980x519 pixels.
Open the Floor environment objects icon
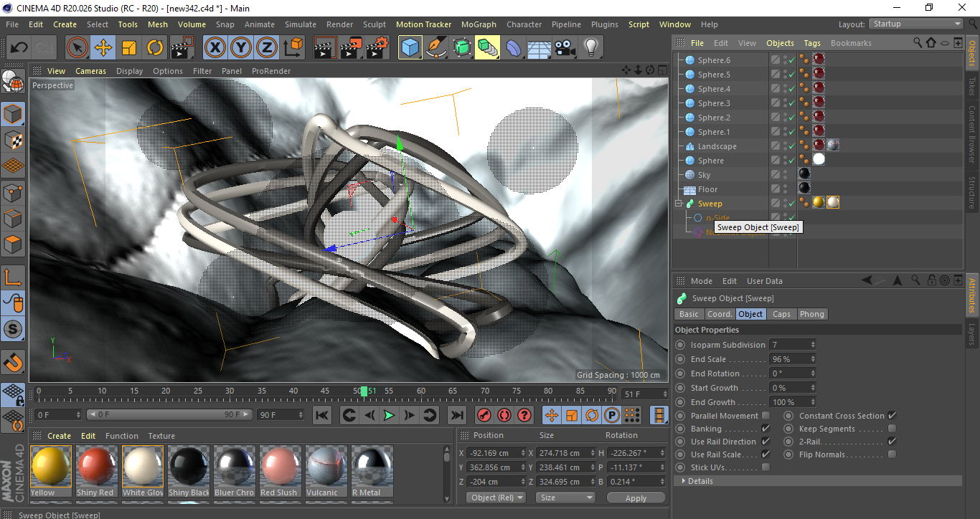[540, 48]
